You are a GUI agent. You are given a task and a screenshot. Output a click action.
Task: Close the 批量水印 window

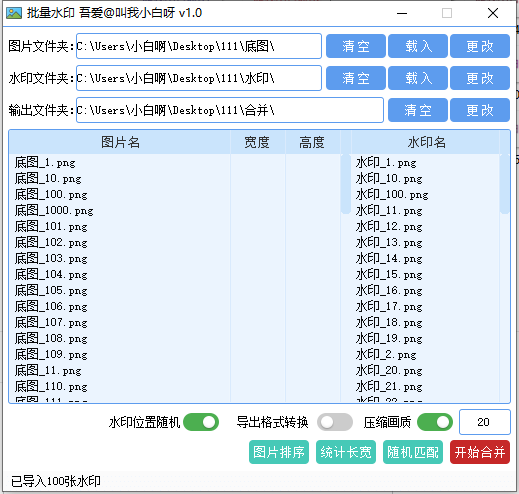tap(493, 13)
